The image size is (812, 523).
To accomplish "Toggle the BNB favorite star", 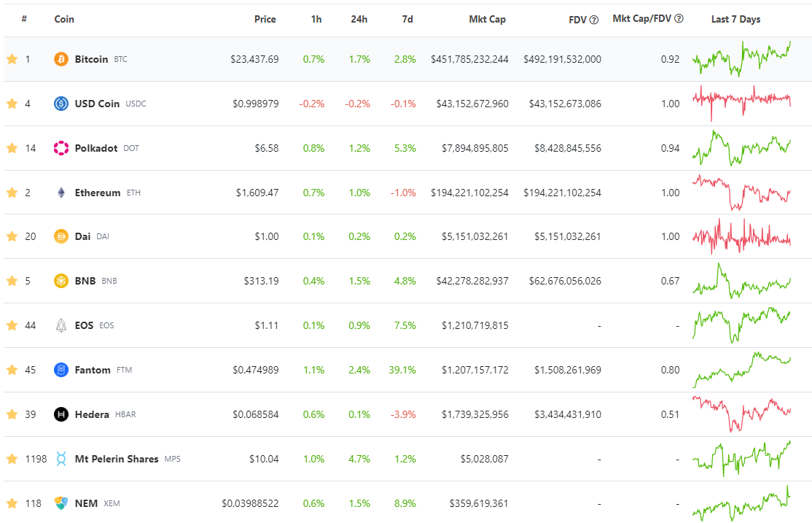I will pos(12,281).
